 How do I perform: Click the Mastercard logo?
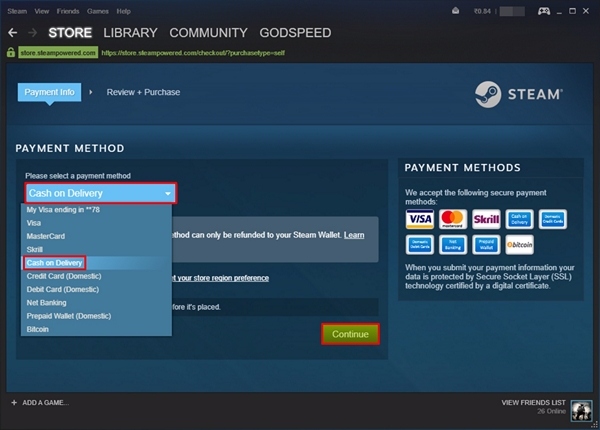tap(453, 219)
